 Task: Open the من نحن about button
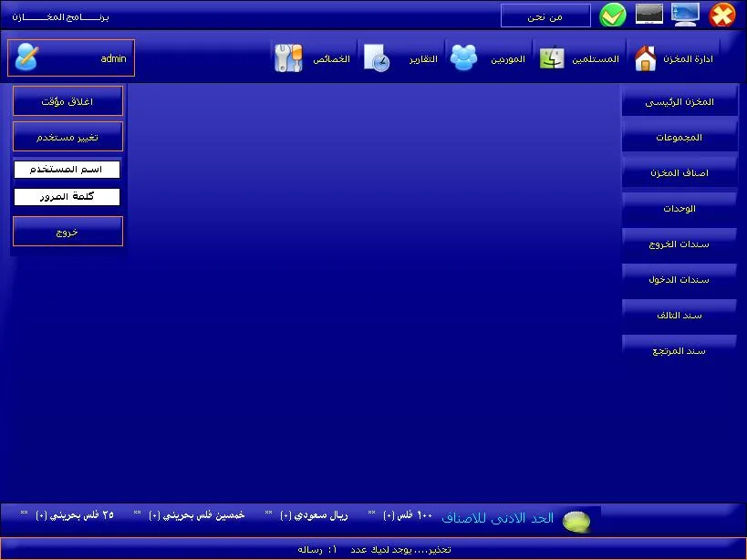click(545, 16)
